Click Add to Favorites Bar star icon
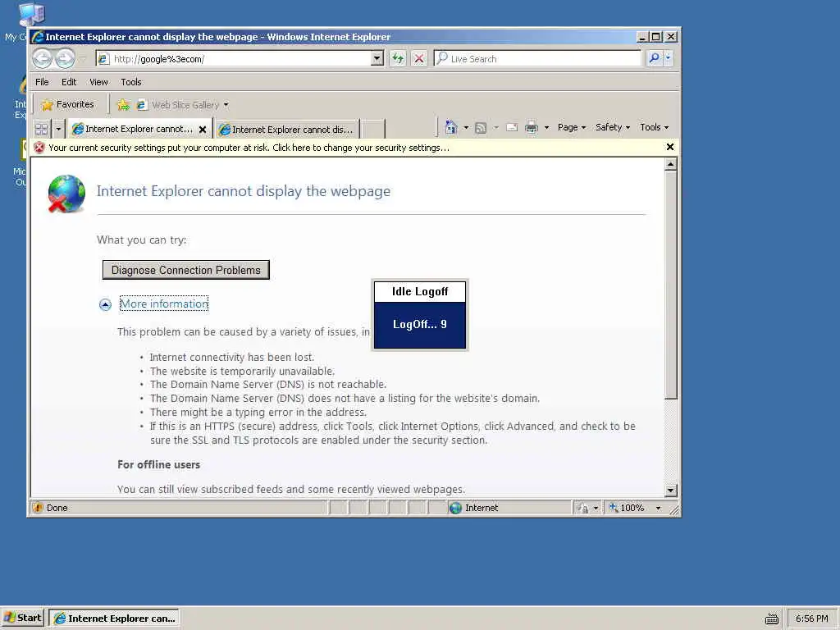Screen dimensions: 840x630 pos(123,104)
